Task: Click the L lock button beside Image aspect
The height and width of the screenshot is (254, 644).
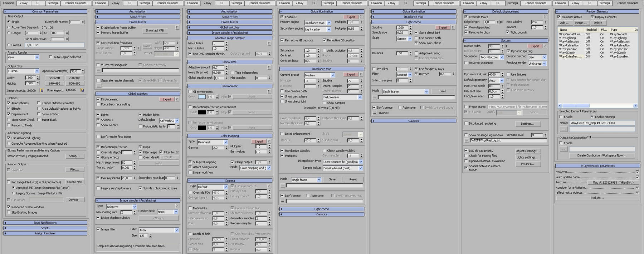Action: (139, 48)
